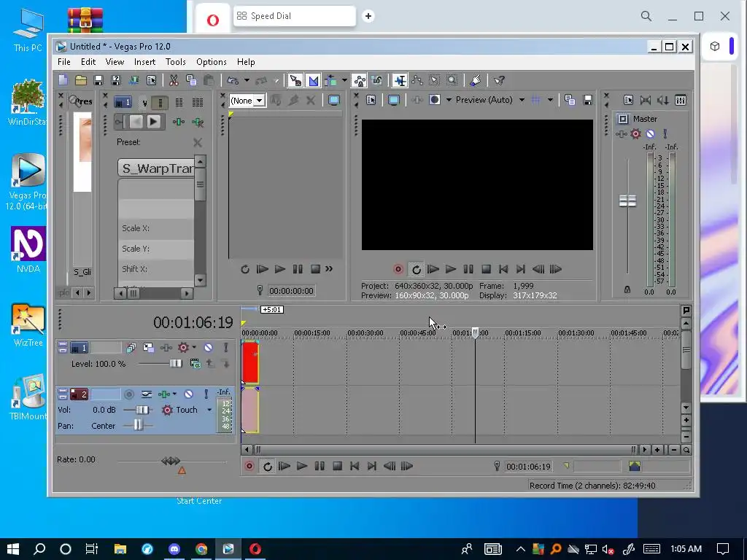The image size is (747, 560).
Task: Click the Master volume fader
Action: (627, 201)
